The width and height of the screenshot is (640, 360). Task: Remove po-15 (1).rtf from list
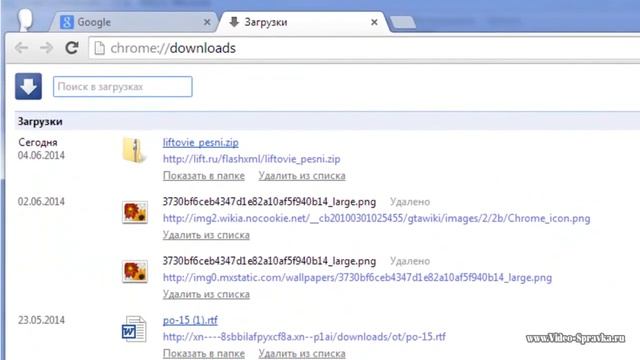pyautogui.click(x=302, y=353)
